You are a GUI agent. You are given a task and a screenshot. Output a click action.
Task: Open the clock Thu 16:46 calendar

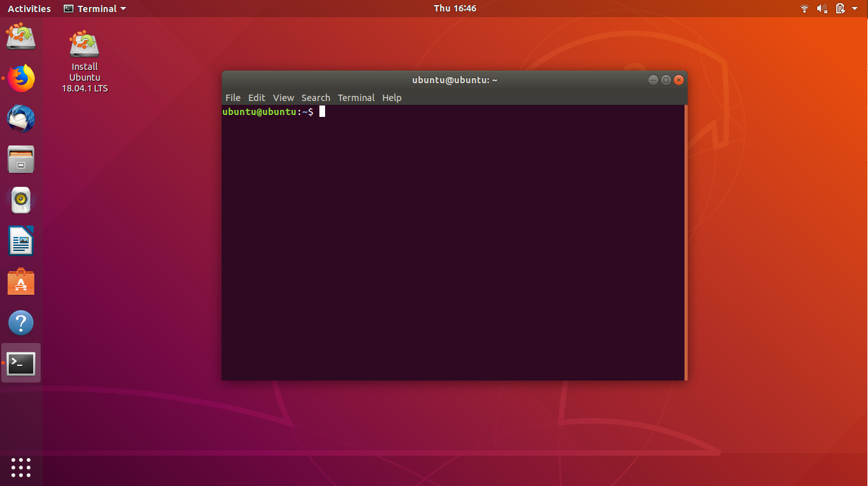coord(455,8)
